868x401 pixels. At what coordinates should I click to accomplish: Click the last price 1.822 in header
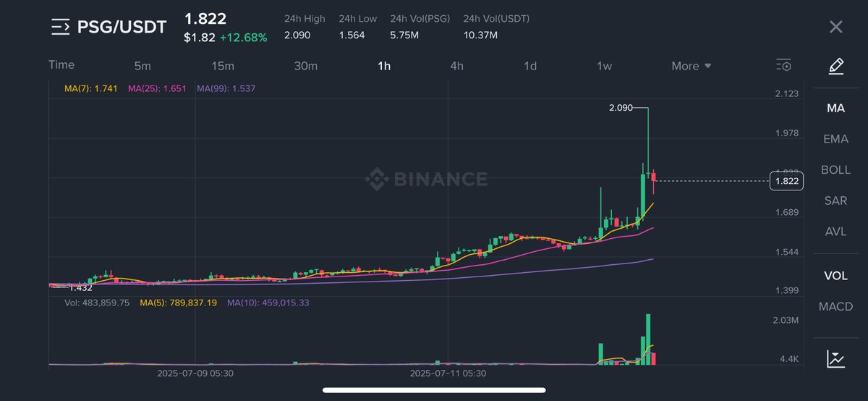(205, 19)
